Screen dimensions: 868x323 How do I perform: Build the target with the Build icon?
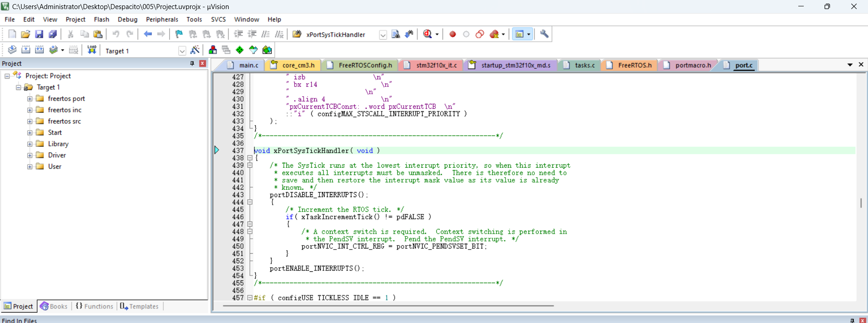pos(26,50)
